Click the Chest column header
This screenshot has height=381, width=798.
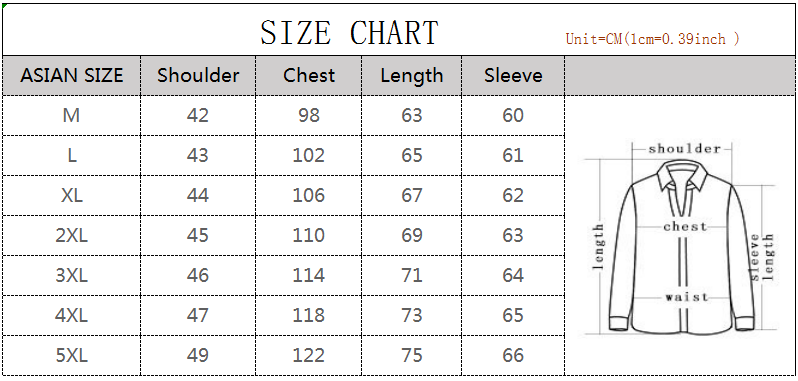click(x=309, y=75)
